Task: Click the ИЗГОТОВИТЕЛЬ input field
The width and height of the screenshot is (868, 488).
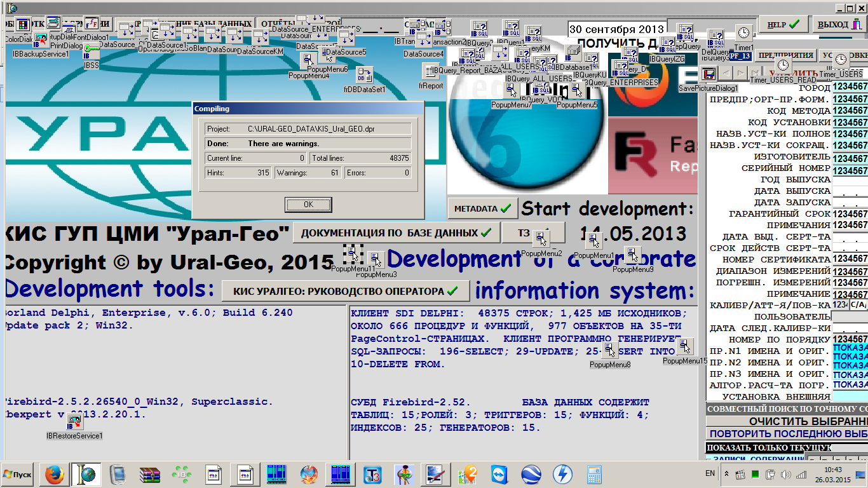Action: 850,159
